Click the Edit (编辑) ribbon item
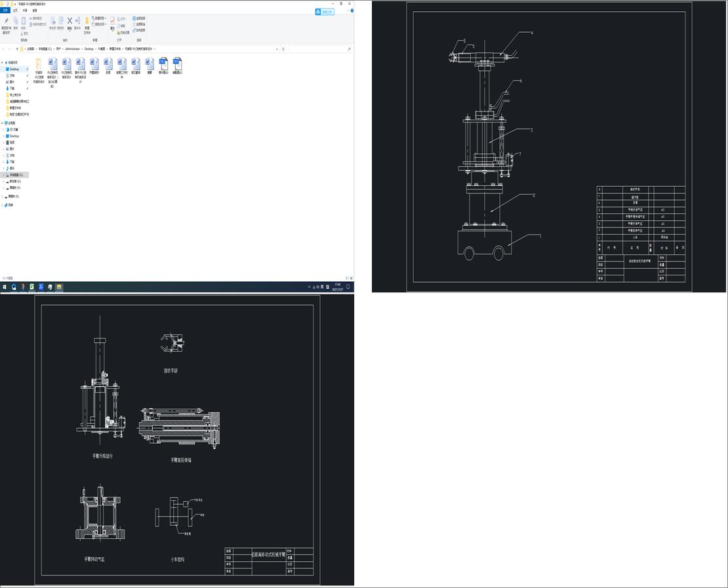The width and height of the screenshot is (728, 588). point(121,26)
